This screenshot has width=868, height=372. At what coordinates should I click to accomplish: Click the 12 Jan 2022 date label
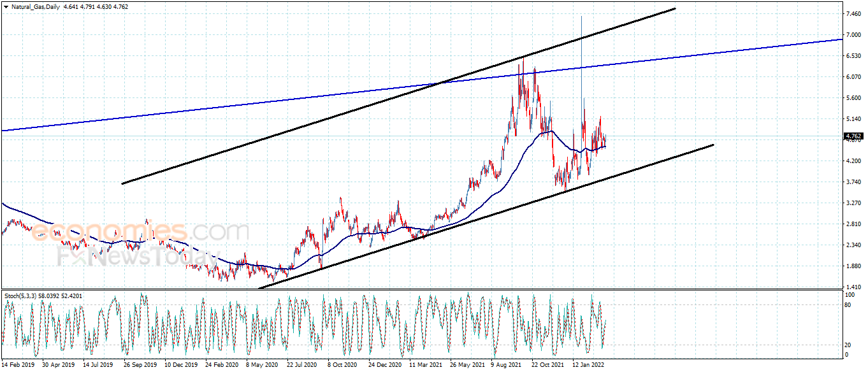click(589, 366)
